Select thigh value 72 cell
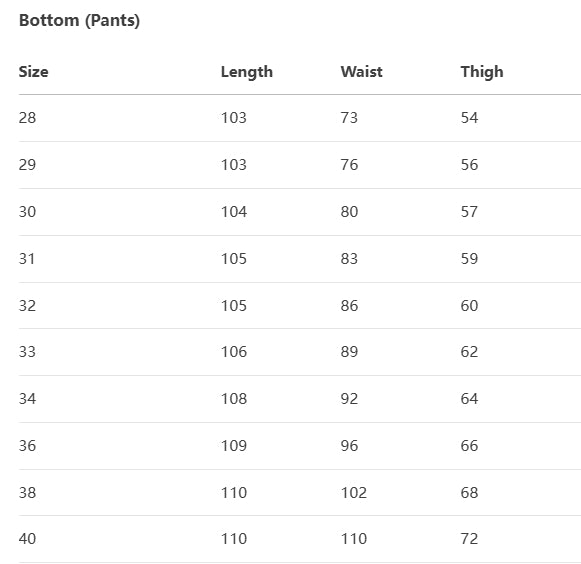Screen dimensions: 581x564 (x=469, y=539)
